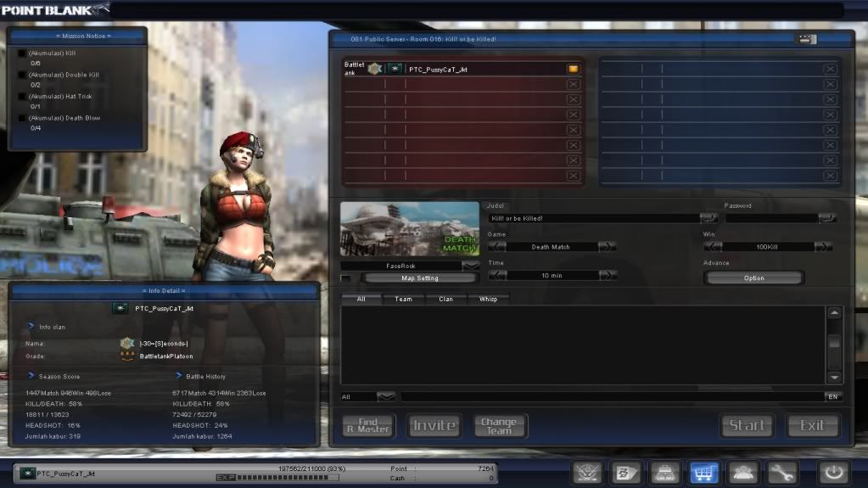Open the mission cards icon in bottom toolbar
Screen dimensions: 868x488
(626, 473)
